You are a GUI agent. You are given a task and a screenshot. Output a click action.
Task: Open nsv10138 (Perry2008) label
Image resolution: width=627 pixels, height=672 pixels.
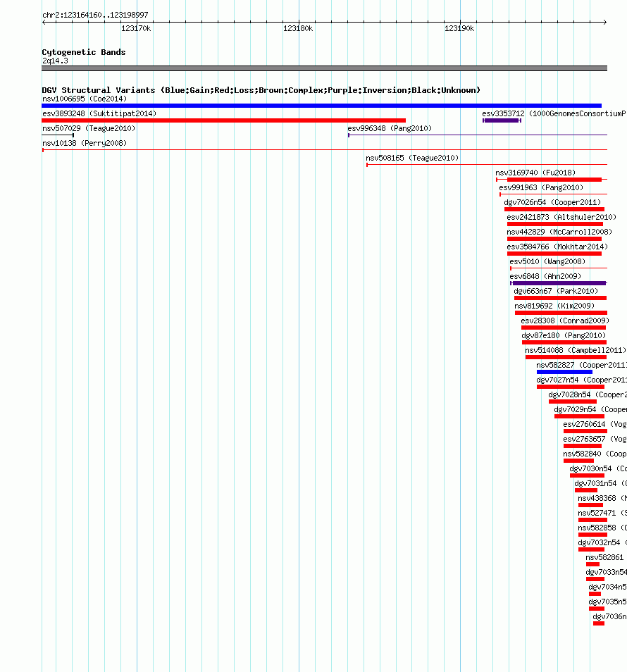(x=85, y=143)
